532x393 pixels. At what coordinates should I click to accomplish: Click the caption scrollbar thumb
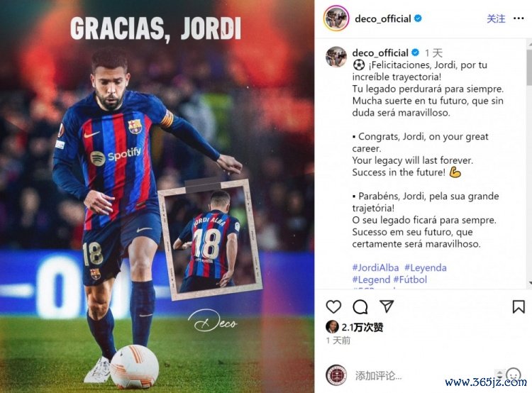pyautogui.click(x=529, y=67)
